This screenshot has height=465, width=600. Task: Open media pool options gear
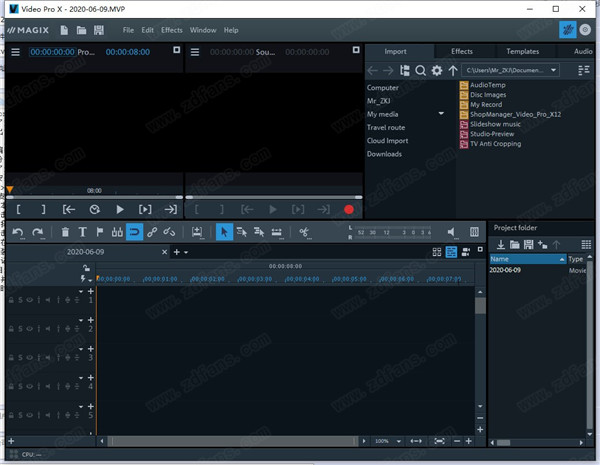pyautogui.click(x=437, y=70)
